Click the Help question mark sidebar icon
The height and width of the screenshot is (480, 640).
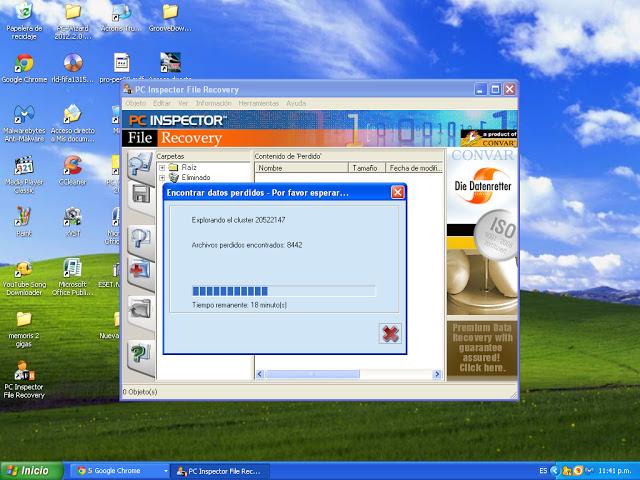coord(141,351)
